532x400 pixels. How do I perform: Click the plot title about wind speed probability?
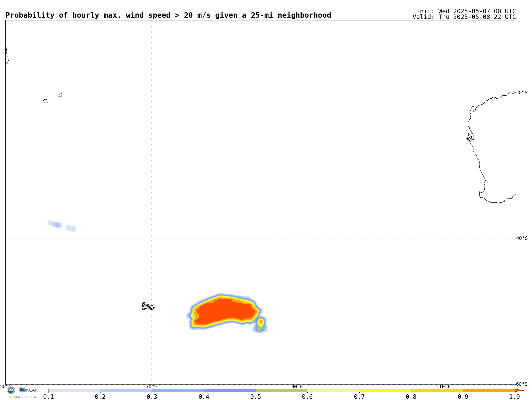168,15
